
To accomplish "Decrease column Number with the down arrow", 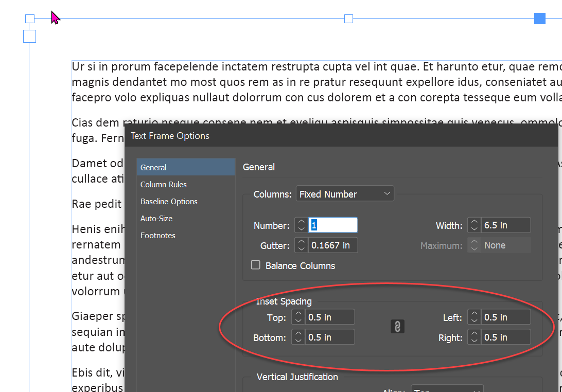I will (302, 228).
